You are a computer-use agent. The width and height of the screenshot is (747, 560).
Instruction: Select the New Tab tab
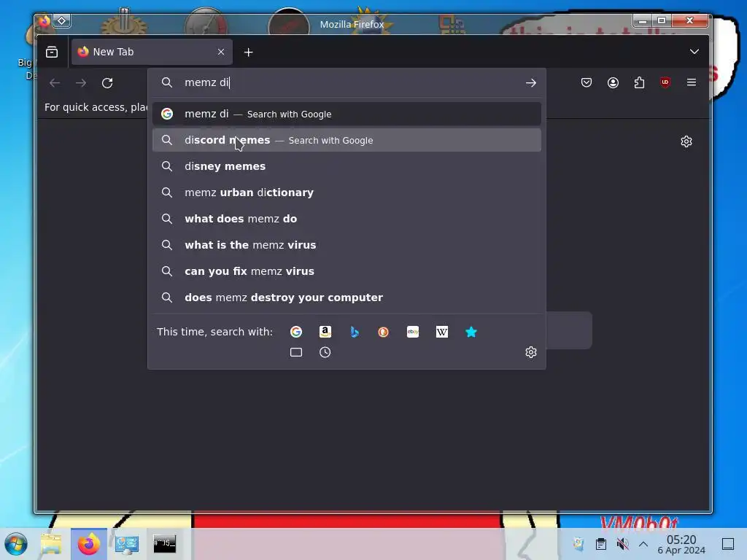pos(152,52)
